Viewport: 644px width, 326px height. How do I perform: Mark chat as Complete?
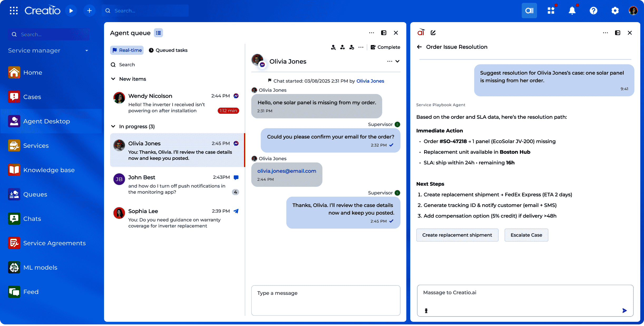pos(385,47)
